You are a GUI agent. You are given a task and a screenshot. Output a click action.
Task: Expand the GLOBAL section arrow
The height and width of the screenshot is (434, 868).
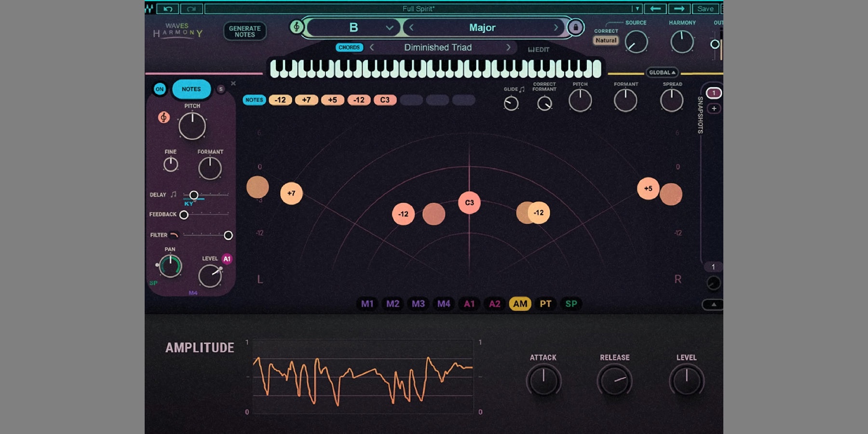point(662,72)
